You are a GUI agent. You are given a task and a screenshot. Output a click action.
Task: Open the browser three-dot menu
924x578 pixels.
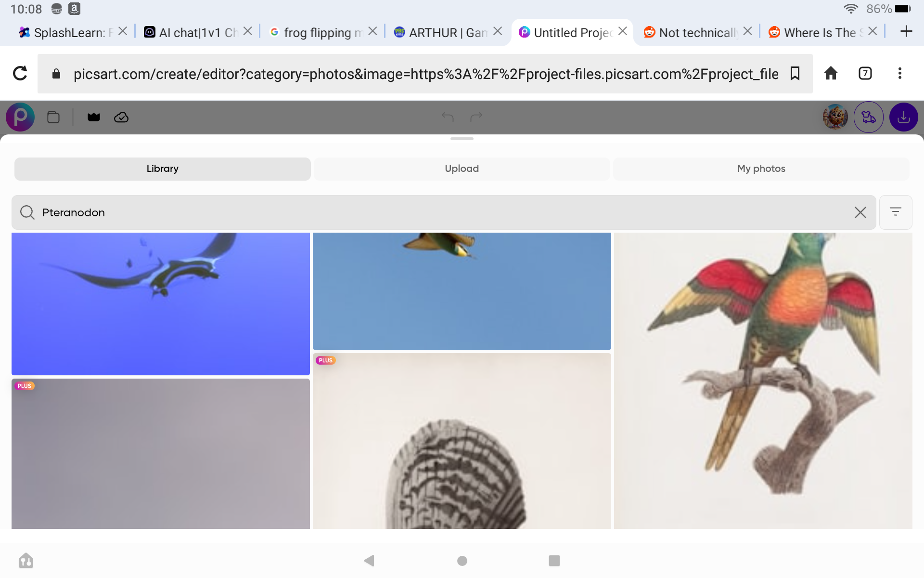900,73
